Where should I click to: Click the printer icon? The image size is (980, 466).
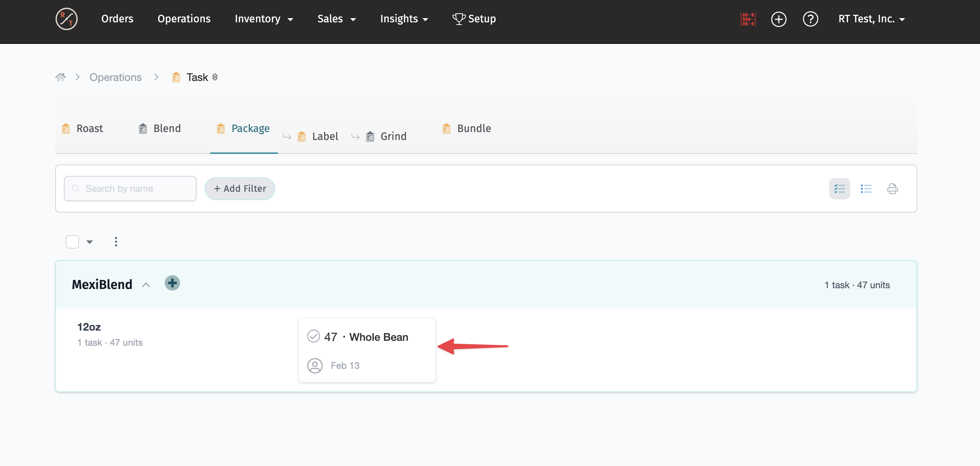point(892,188)
